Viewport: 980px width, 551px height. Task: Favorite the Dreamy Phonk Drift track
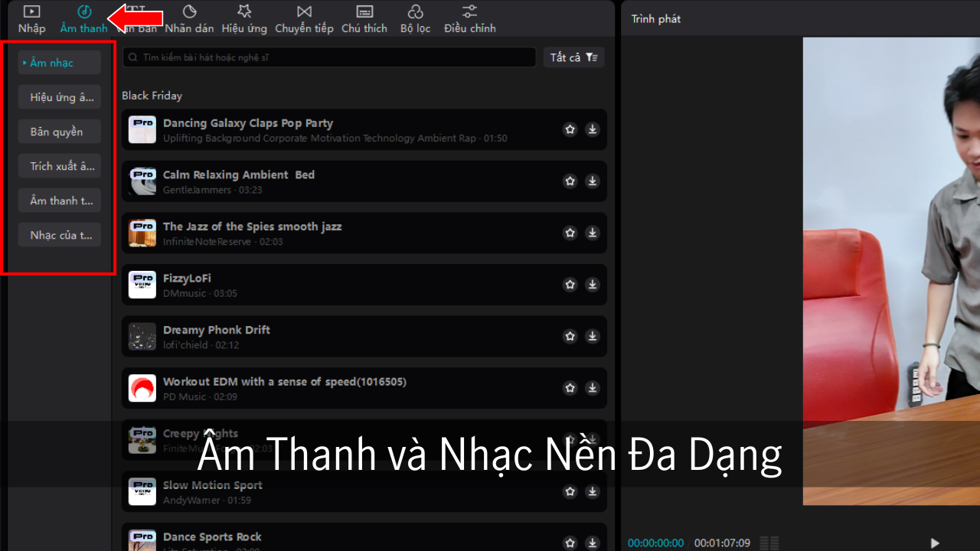pos(570,336)
